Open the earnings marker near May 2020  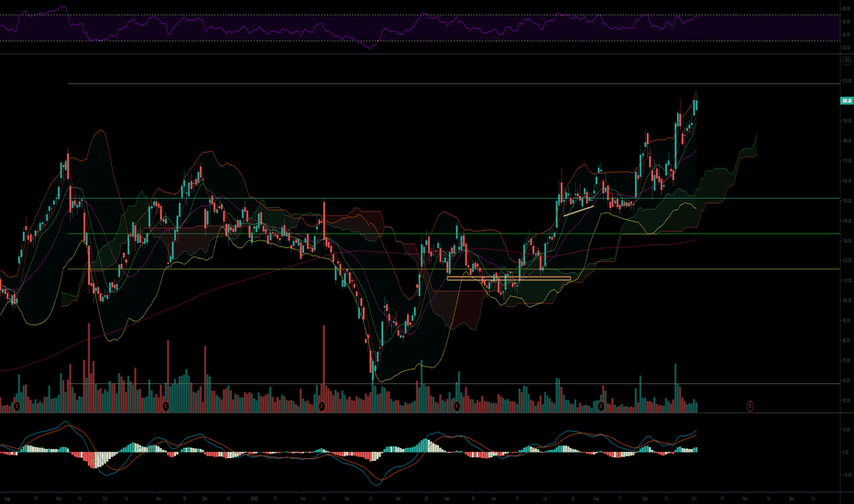click(457, 406)
